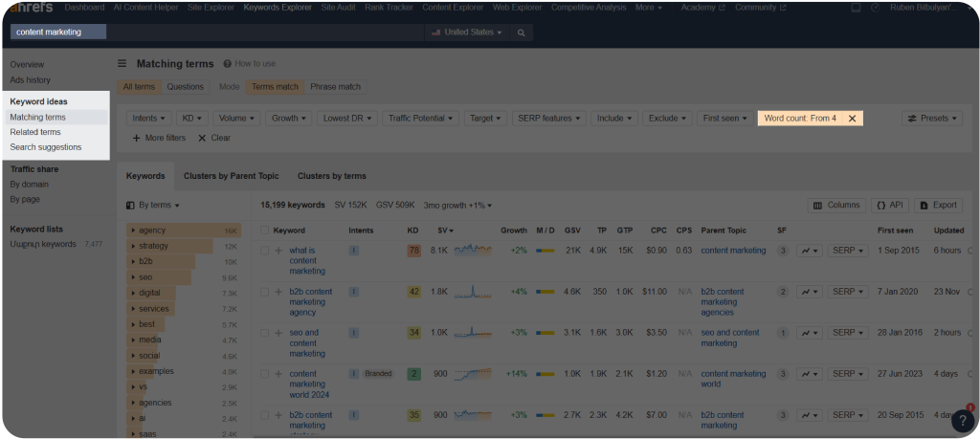Click KD score 2 badge

click(x=413, y=374)
